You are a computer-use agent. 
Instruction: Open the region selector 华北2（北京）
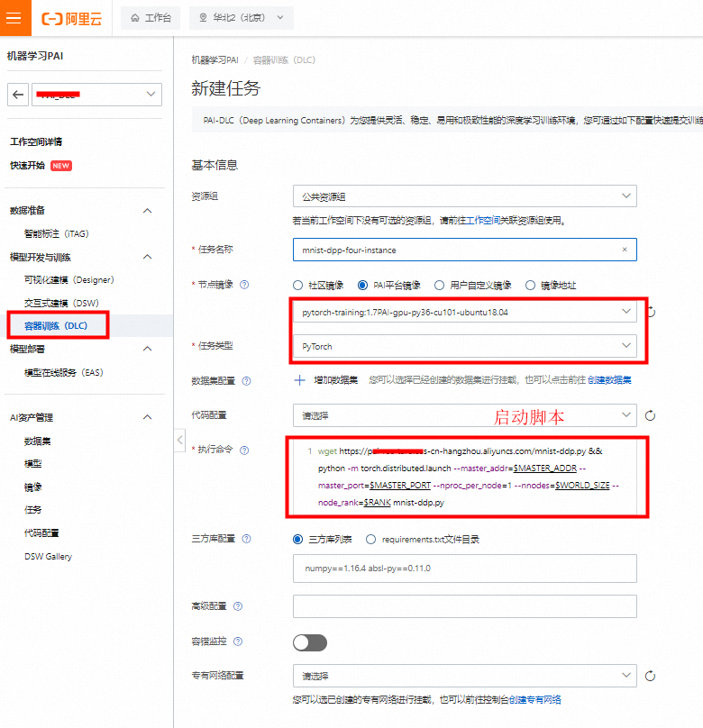tap(241, 18)
